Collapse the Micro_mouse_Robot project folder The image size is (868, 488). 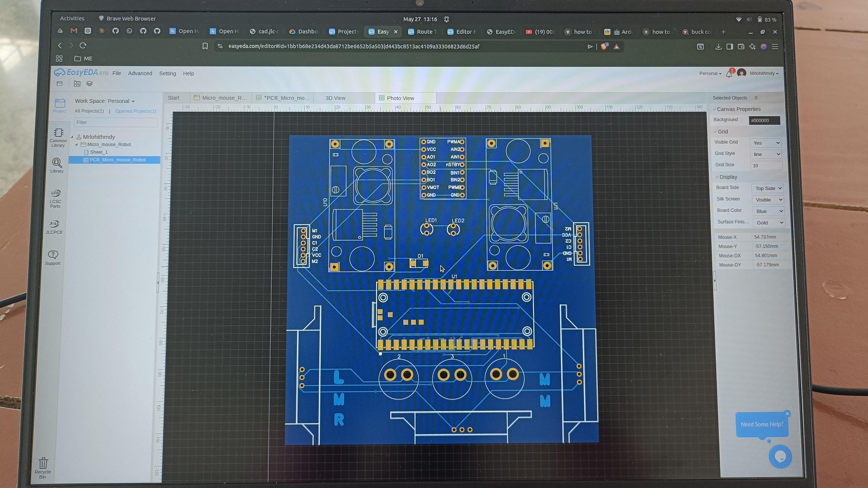[x=76, y=145]
